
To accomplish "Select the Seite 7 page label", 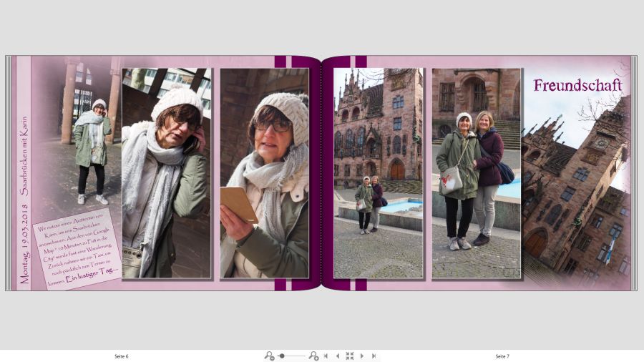I will (x=502, y=356).
